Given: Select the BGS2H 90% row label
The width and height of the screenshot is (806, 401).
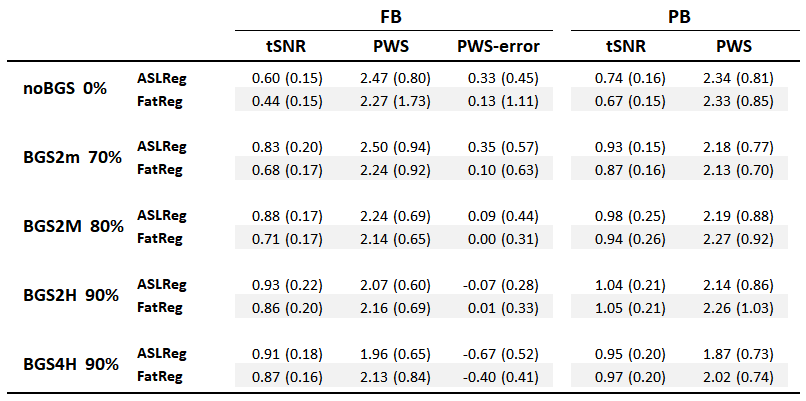Looking at the screenshot, I should coord(72,296).
